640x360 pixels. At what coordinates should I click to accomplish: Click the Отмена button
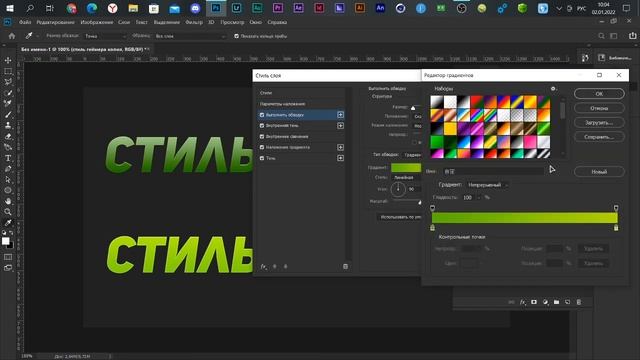coord(599,108)
